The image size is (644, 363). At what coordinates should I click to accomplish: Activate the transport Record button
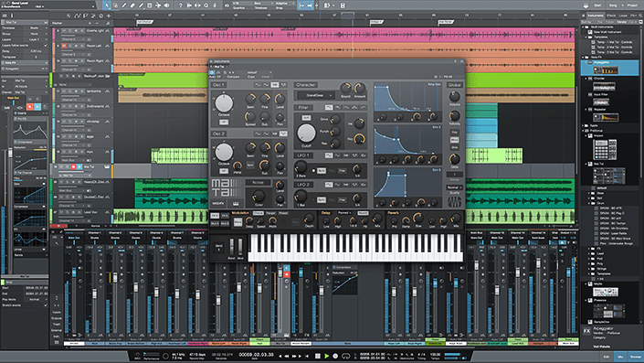(335, 356)
